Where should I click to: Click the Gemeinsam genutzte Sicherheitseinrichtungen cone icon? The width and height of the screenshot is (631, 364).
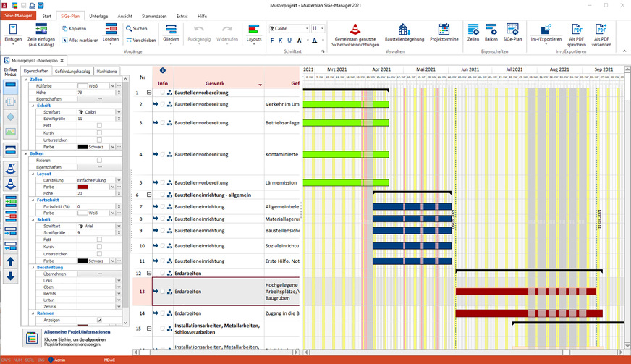[355, 29]
